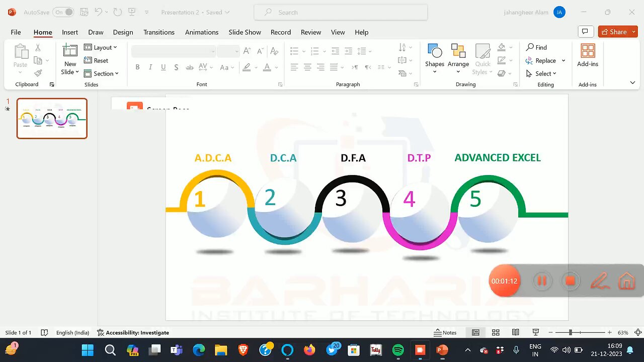Image resolution: width=644 pixels, height=362 pixels.
Task: Click the Shape Fill icon
Action: 502,47
